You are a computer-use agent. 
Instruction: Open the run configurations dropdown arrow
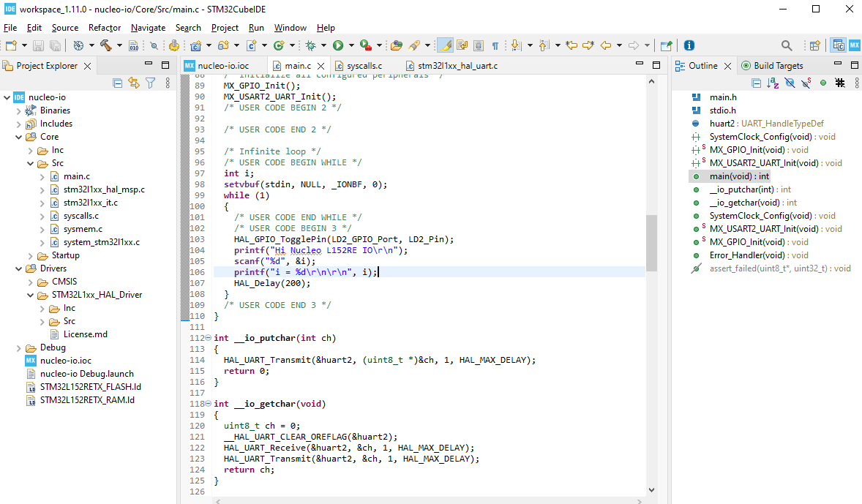[351, 45]
